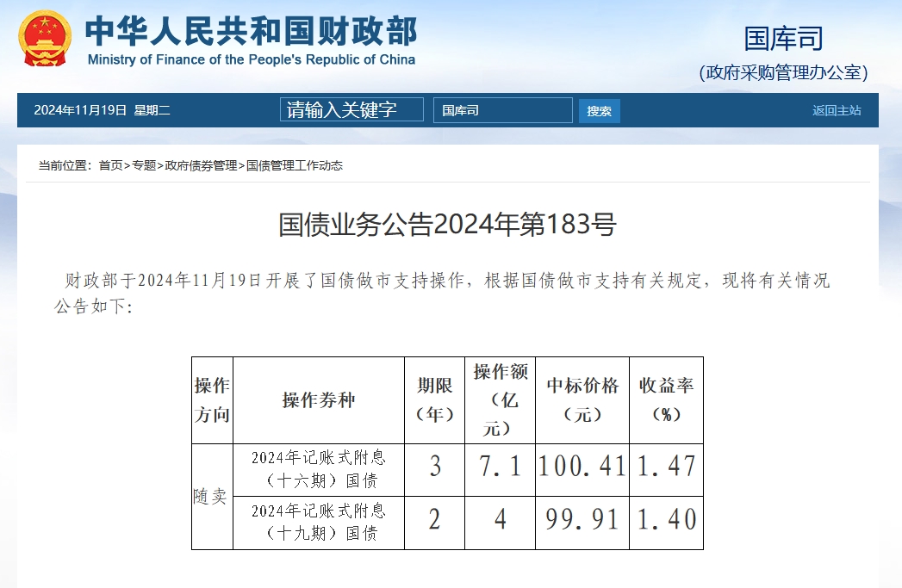This screenshot has width=902, height=588.
Task: Focus the 请输入关键字 search input
Action: pos(352,110)
